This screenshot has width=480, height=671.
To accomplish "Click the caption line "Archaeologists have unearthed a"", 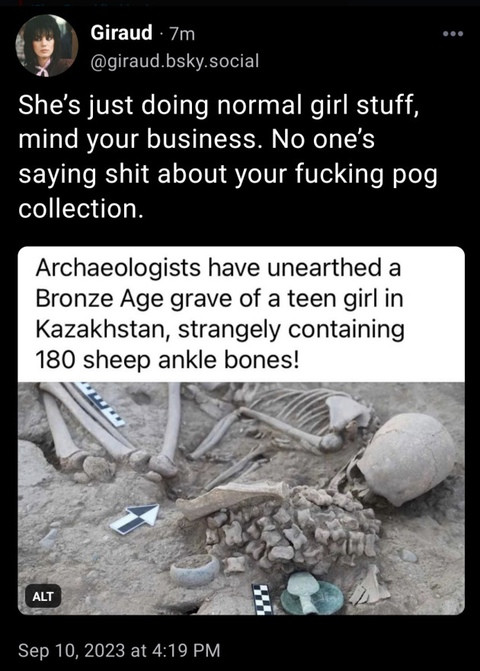I will click(x=218, y=268).
